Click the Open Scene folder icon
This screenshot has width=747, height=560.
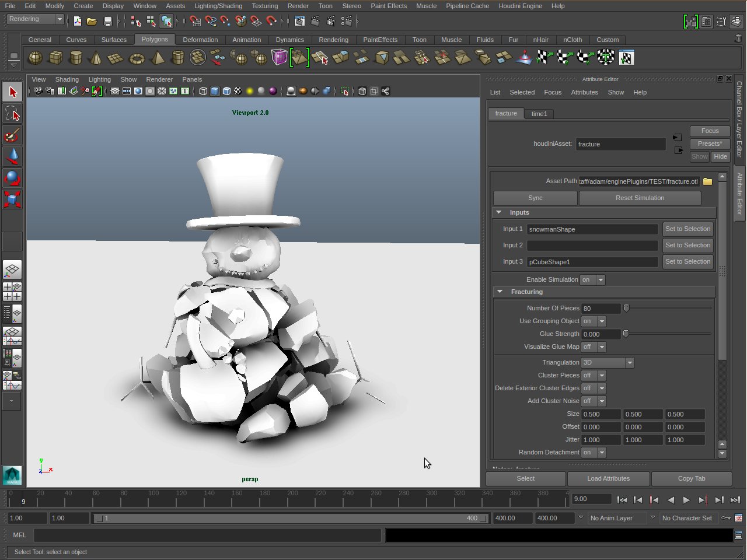92,21
